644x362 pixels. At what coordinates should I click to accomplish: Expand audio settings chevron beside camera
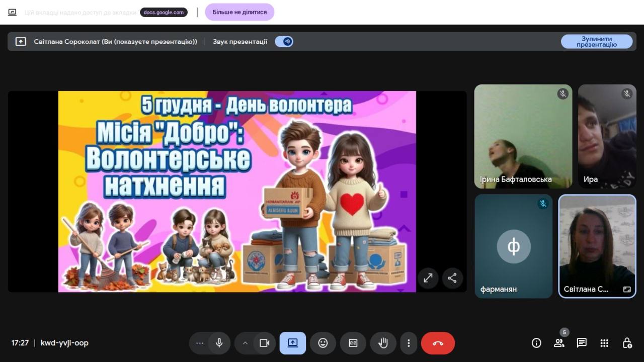[x=245, y=343]
